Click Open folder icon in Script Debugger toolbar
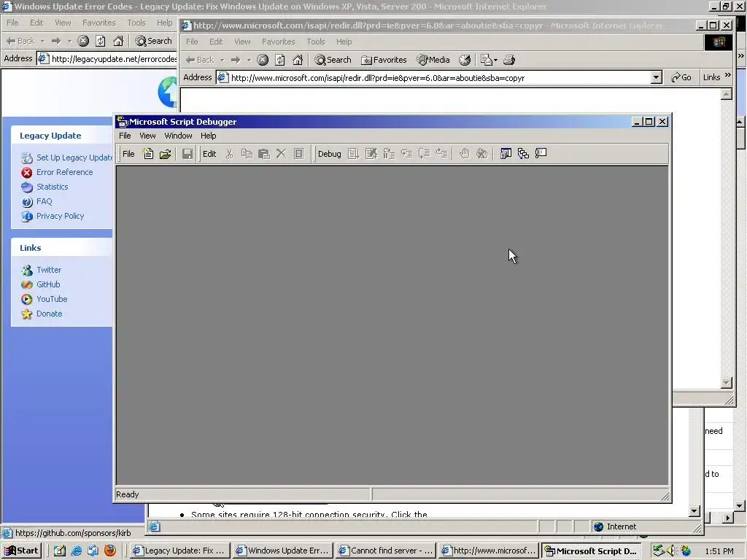This screenshot has height=560, width=747. coord(166,154)
